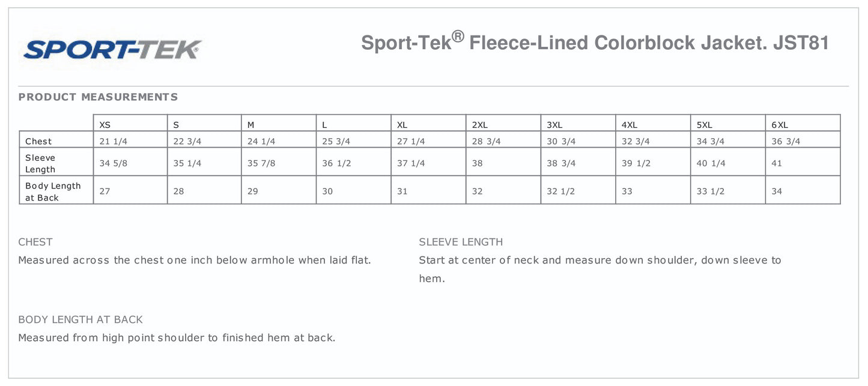Click the BODY LENGTH AT BACK definition heading

(80, 319)
